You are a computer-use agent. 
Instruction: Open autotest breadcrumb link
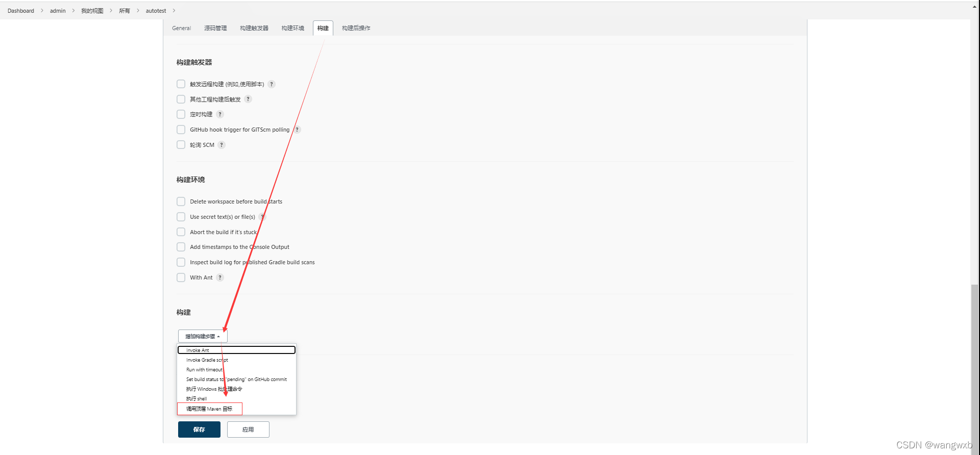coord(156,11)
